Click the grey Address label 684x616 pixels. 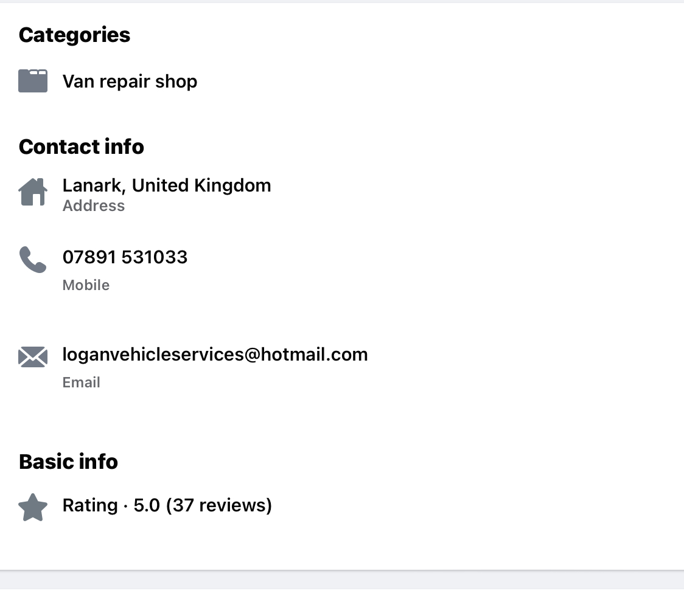click(94, 206)
